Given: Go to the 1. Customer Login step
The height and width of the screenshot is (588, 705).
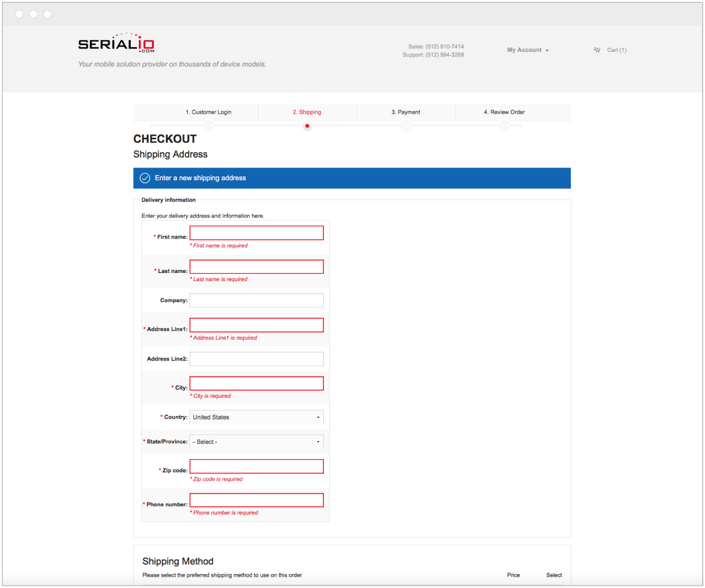Looking at the screenshot, I should [x=208, y=112].
